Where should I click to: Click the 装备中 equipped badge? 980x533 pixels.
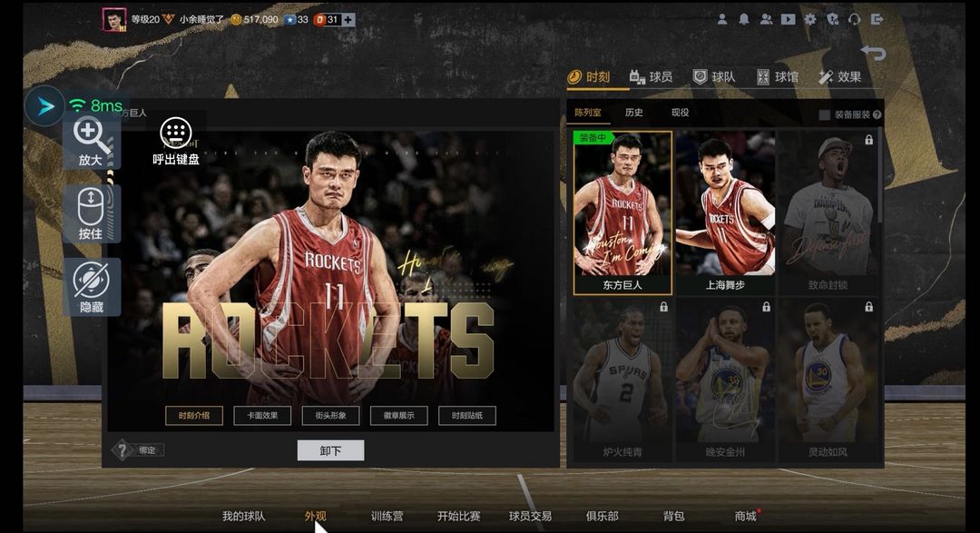click(593, 138)
